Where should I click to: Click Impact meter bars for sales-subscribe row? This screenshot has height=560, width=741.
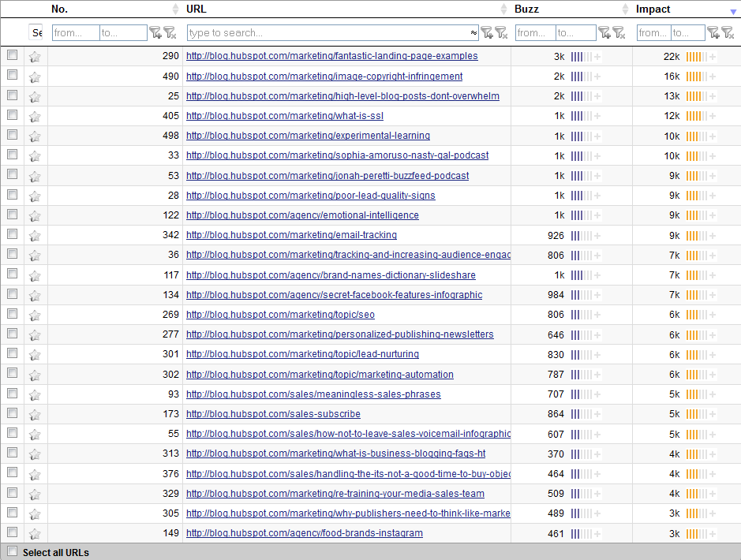tap(697, 415)
